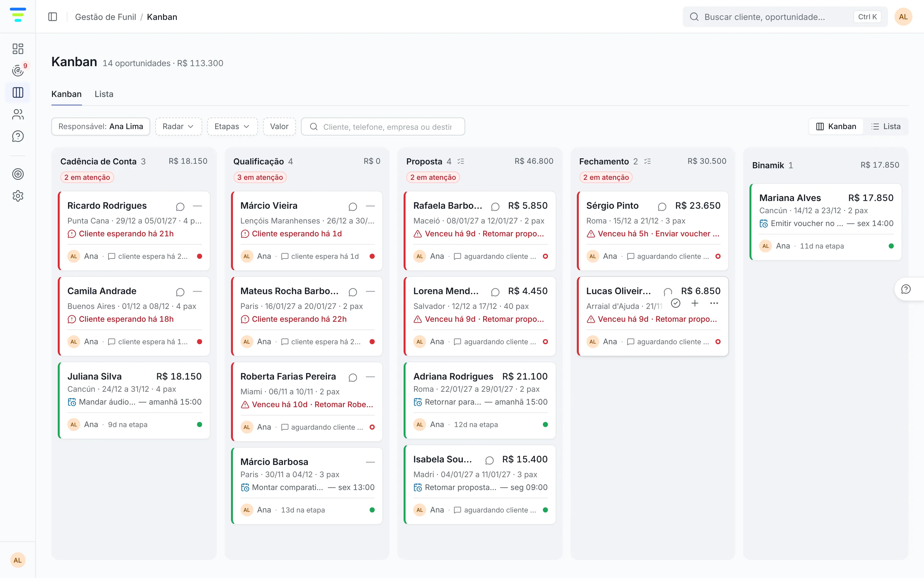Focus the Cliente, telefone, empresa filter field
924x578 pixels.
pos(383,127)
